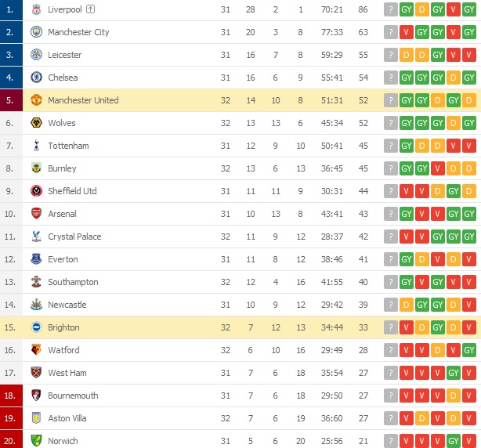The height and width of the screenshot is (448, 481).
Task: Click the Manchester City club crest
Action: coord(36,32)
